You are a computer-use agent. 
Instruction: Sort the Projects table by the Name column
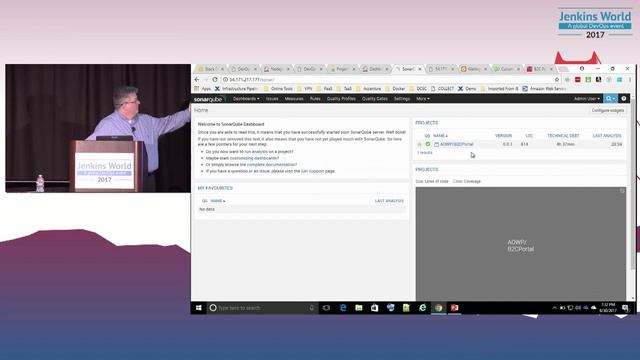(x=440, y=136)
